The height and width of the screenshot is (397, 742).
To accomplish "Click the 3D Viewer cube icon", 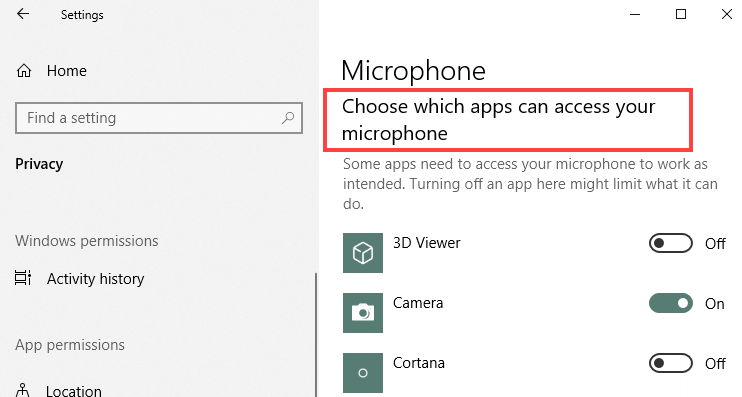I will click(x=363, y=253).
